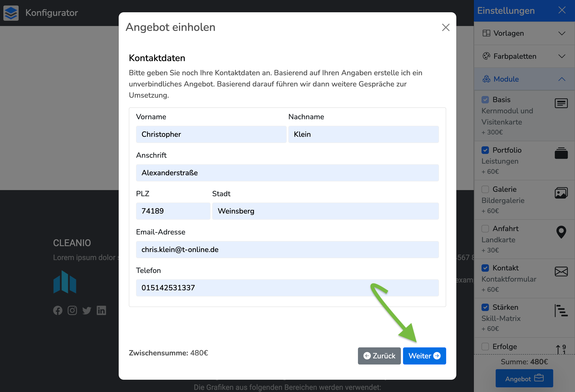The image size is (575, 392).
Task: Close the Angebot einholen dialog
Action: 446,27
